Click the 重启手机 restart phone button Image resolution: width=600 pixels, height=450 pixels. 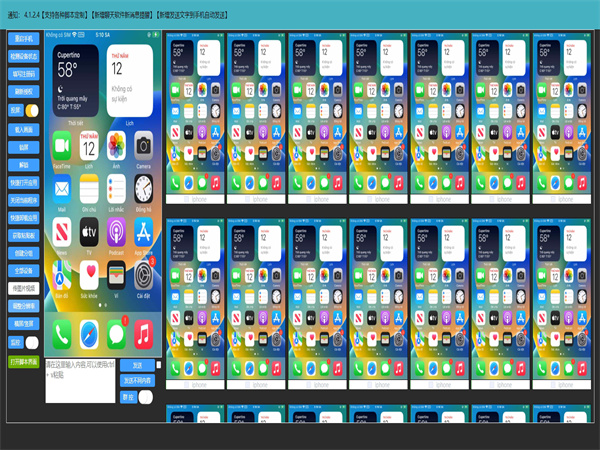(23, 38)
